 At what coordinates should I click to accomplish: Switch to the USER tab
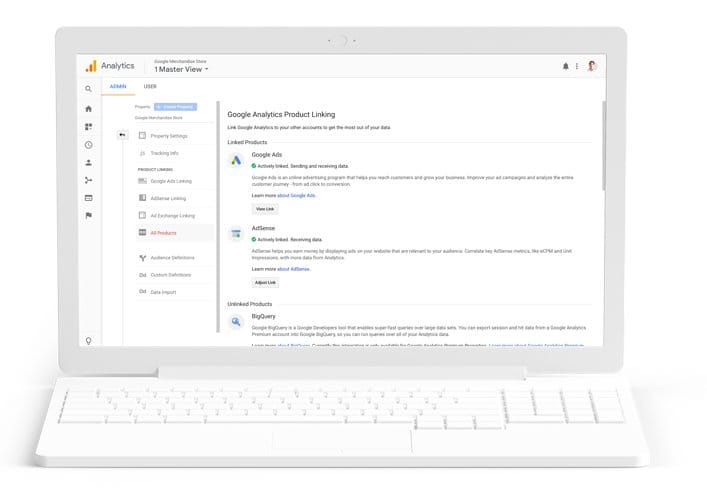coord(150,87)
